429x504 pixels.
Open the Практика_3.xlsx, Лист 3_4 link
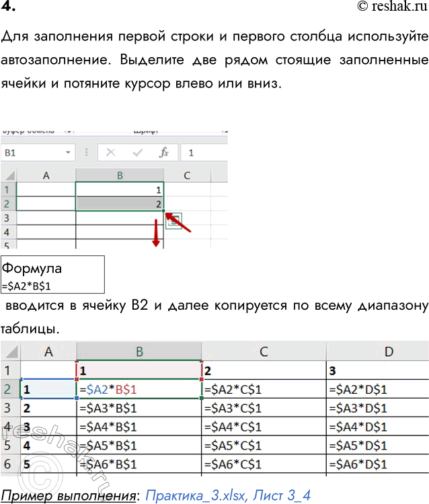[x=227, y=495]
